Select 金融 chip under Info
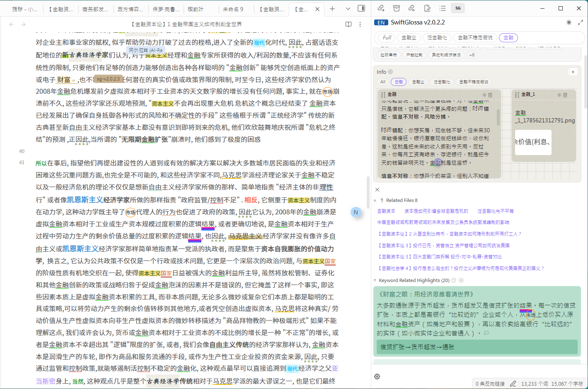This screenshot has width=588, height=389. [x=399, y=82]
